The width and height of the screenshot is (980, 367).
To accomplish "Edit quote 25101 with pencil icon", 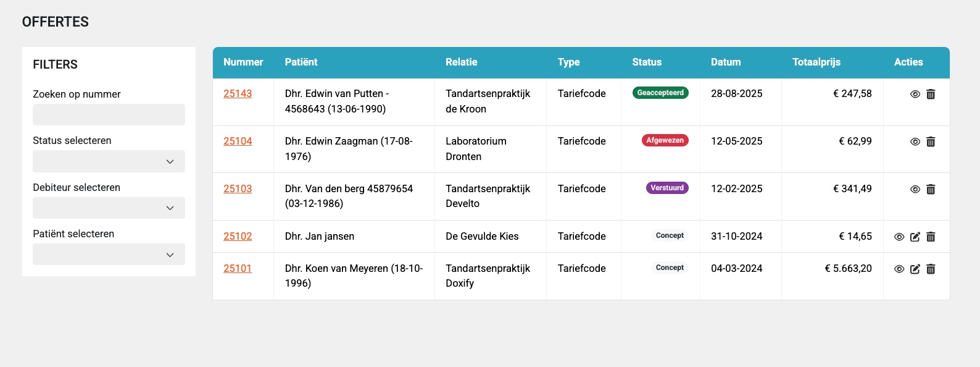I will [x=915, y=269].
